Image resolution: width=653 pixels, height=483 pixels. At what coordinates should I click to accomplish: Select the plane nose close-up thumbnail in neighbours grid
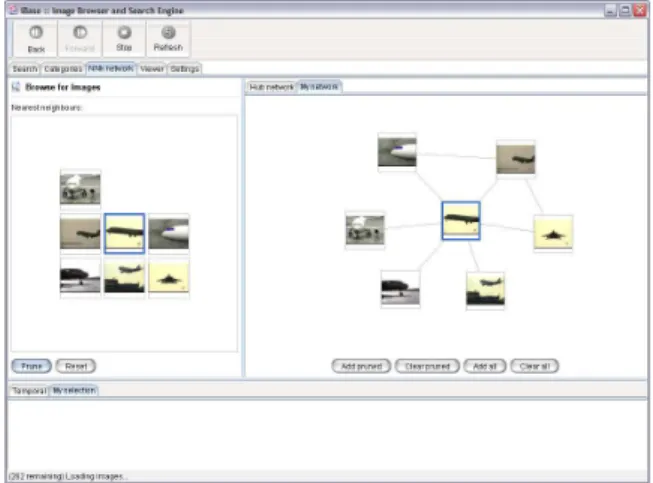(169, 234)
